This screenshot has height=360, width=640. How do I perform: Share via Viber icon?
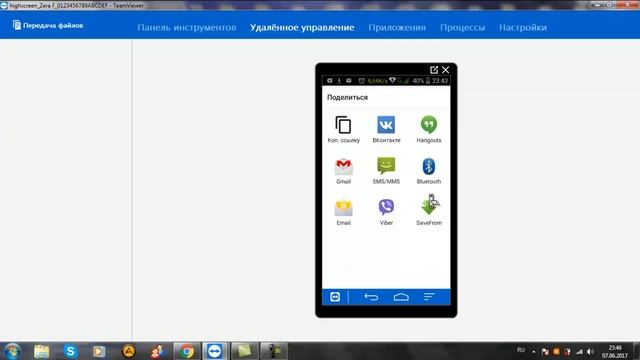[x=386, y=207]
